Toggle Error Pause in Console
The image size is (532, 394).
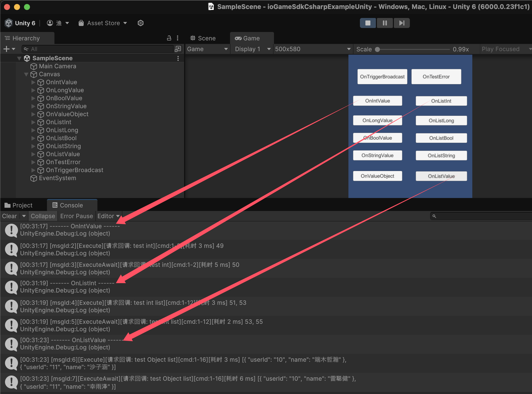click(76, 216)
